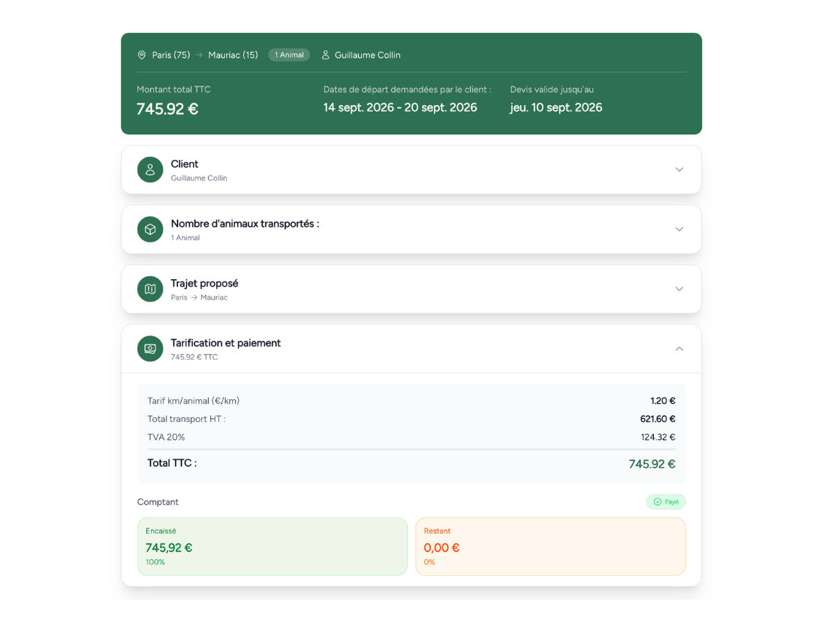Screen dimensions: 840x617
Task: Click the box icon for animaux transportés
Action: [x=150, y=229]
